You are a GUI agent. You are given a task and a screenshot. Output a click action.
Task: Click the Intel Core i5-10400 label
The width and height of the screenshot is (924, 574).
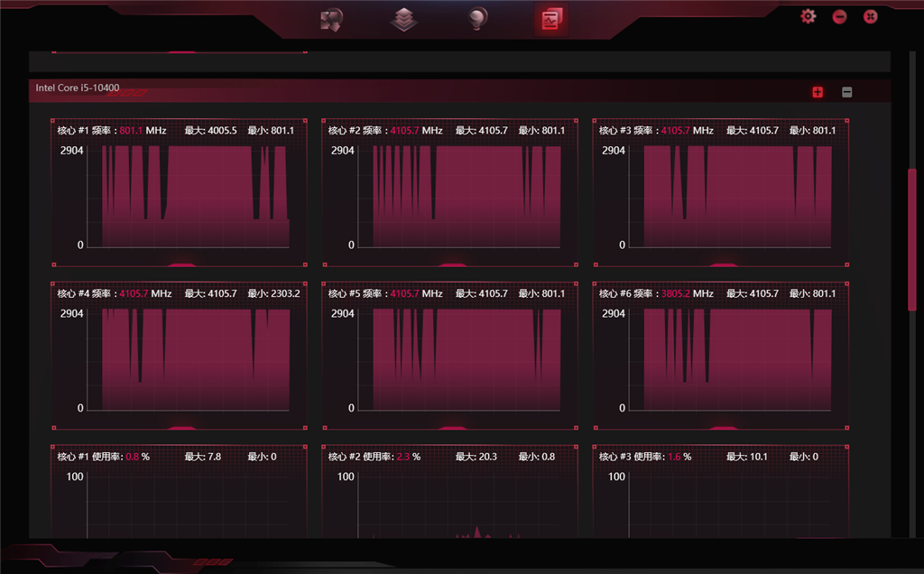(x=80, y=88)
